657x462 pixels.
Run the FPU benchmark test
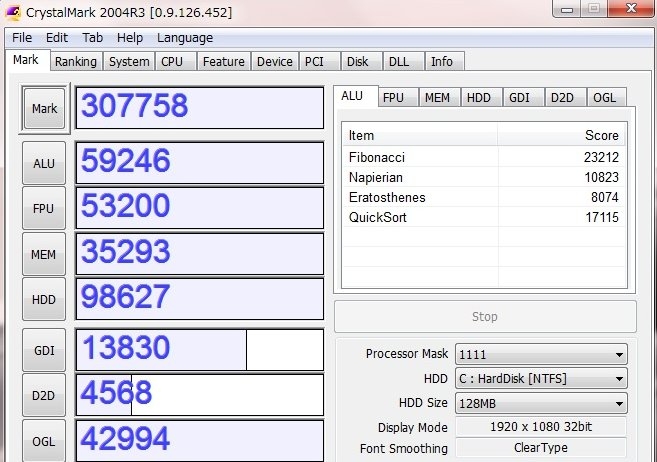44,209
